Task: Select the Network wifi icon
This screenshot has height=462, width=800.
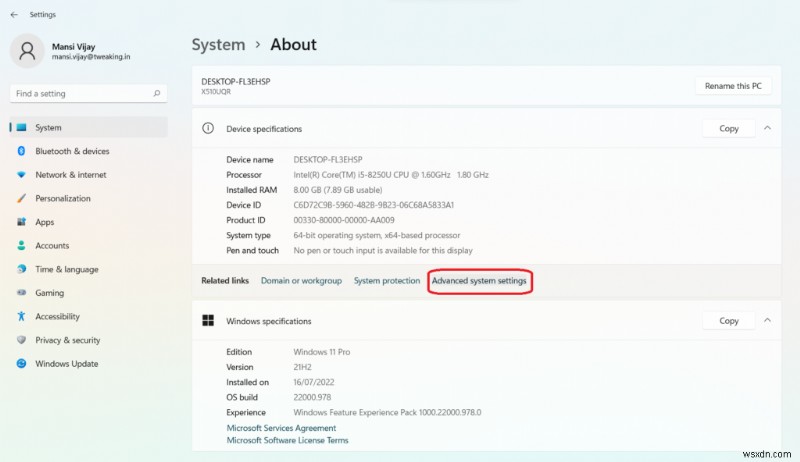Action: [x=21, y=174]
